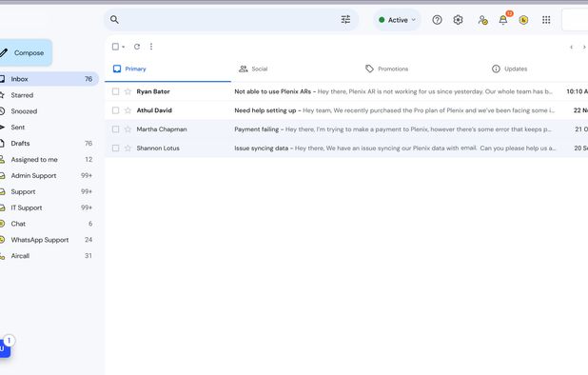Image resolution: width=588 pixels, height=375 pixels.
Task: Toggle the select-all checkbox
Action: click(115, 47)
